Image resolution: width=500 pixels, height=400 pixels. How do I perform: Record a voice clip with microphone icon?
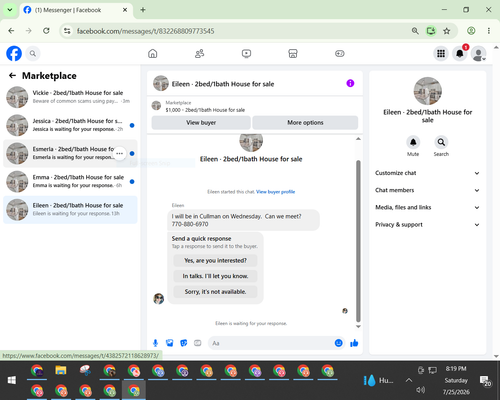(155, 343)
